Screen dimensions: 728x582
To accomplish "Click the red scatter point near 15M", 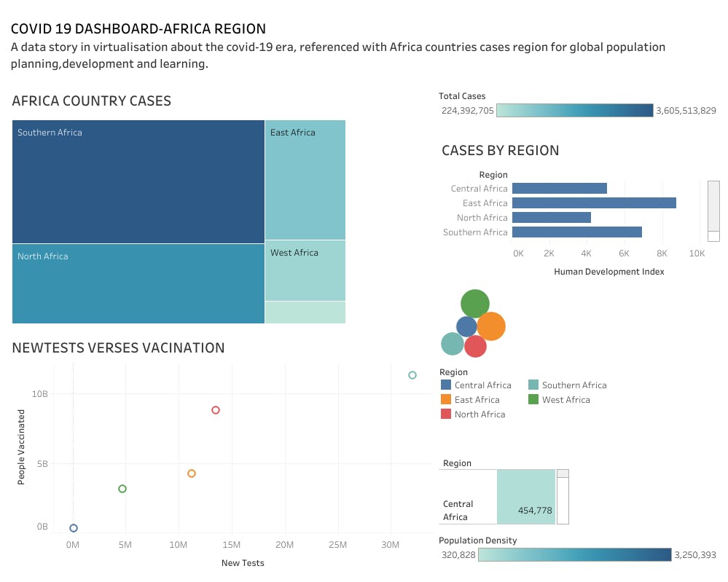I will click(x=216, y=410).
